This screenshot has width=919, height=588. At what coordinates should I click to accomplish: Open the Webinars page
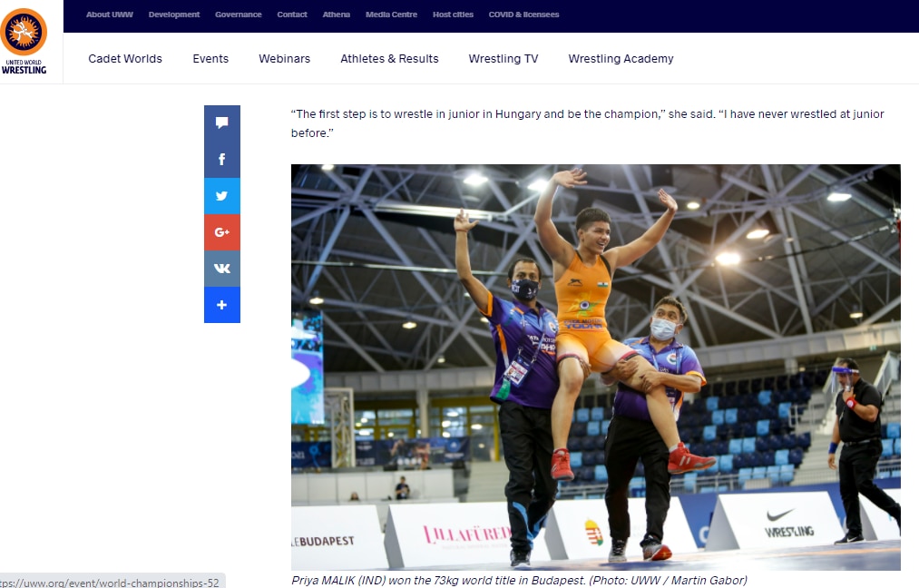coord(284,59)
